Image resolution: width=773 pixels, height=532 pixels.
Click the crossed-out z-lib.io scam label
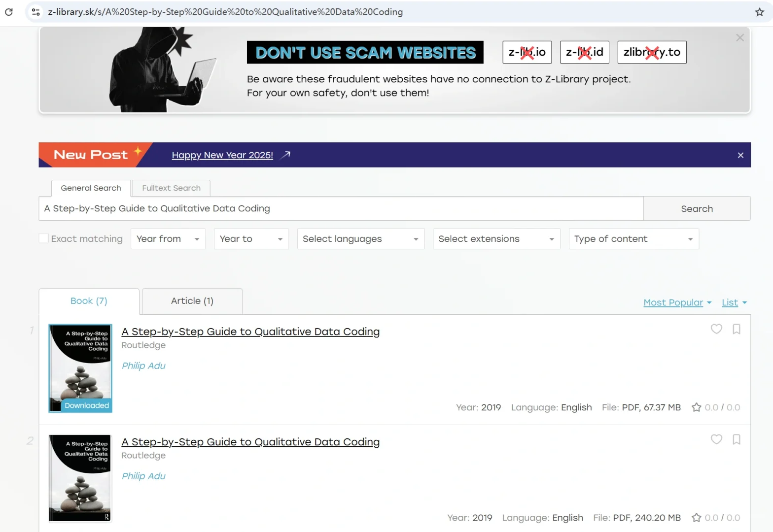[527, 52]
